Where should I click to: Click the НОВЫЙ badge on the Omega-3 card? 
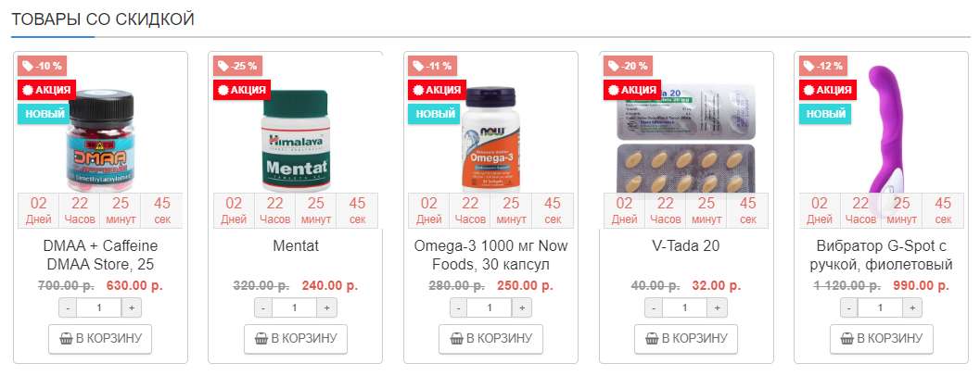pyautogui.click(x=434, y=114)
